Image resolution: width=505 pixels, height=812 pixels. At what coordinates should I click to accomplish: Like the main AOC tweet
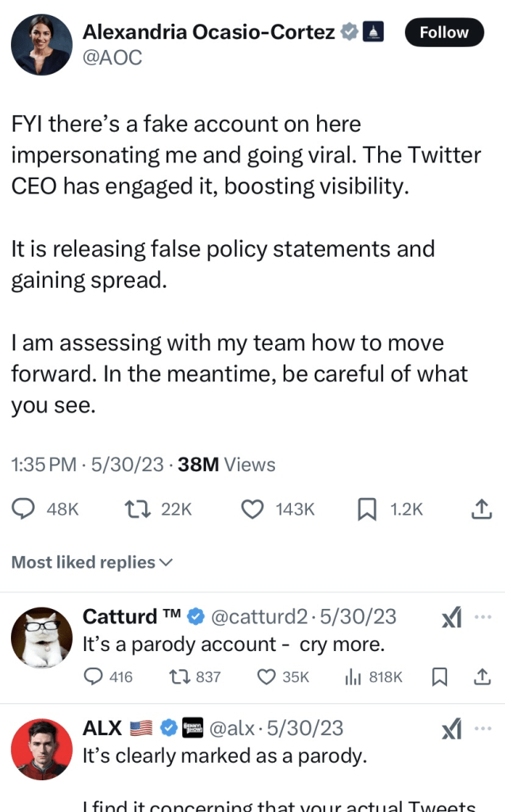pos(252,509)
